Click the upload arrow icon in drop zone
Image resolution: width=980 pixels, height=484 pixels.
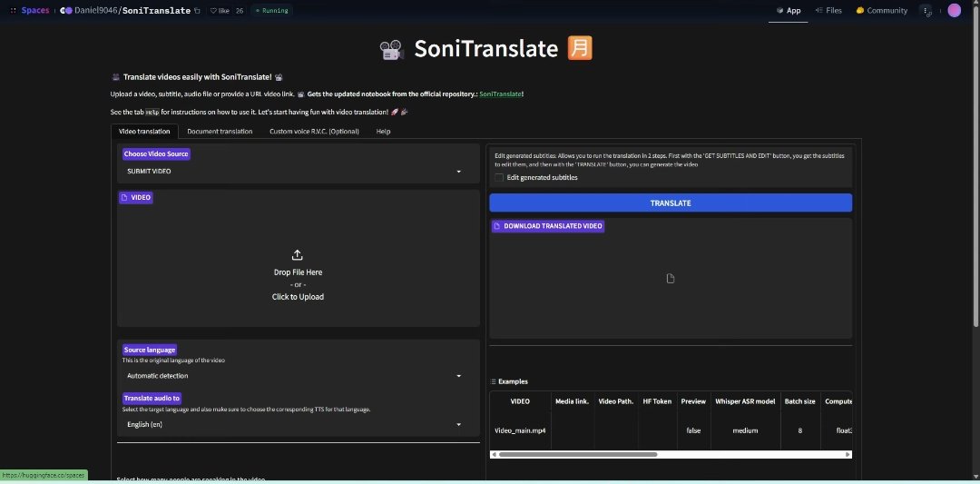[x=298, y=255]
